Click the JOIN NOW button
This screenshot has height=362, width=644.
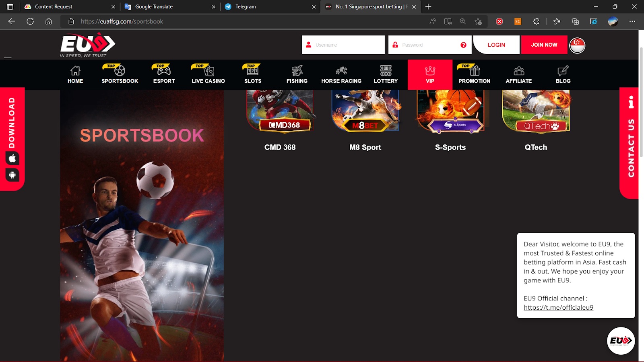[544, 45]
